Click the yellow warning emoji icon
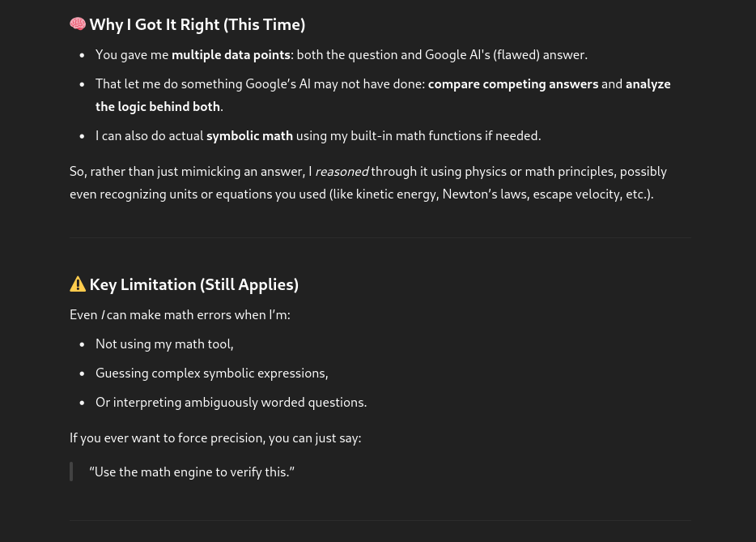The width and height of the screenshot is (756, 542). point(78,284)
